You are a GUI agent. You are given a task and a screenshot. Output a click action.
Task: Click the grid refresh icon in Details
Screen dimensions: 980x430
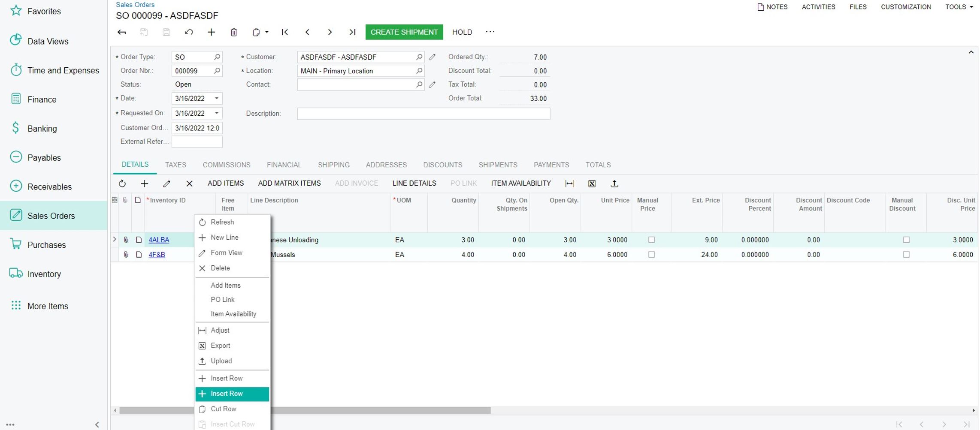tap(122, 183)
